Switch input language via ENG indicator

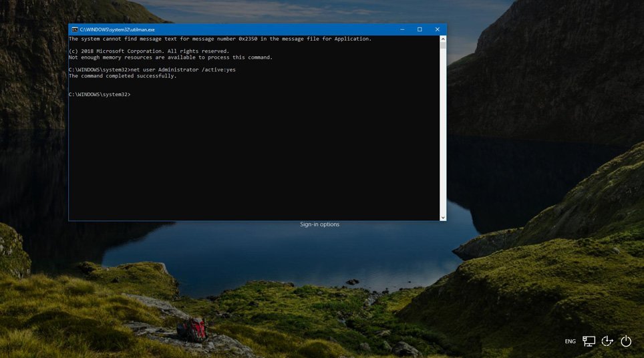coord(570,341)
